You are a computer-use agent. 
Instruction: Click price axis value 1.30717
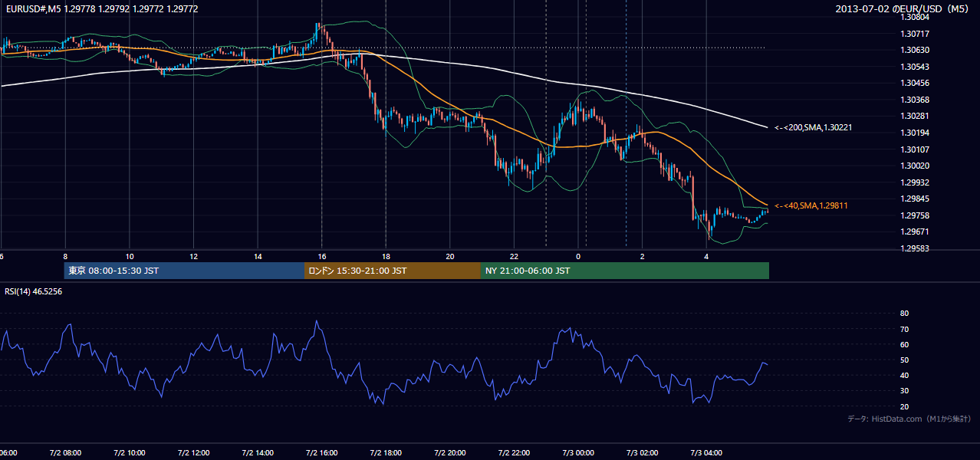[915, 34]
